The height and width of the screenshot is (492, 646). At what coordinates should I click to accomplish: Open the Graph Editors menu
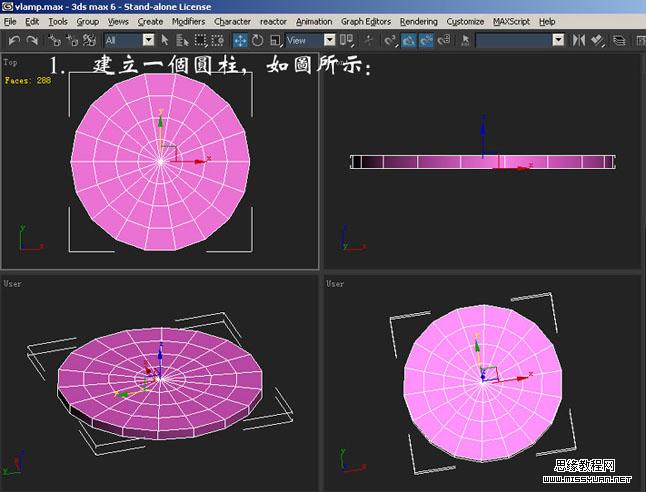point(366,21)
